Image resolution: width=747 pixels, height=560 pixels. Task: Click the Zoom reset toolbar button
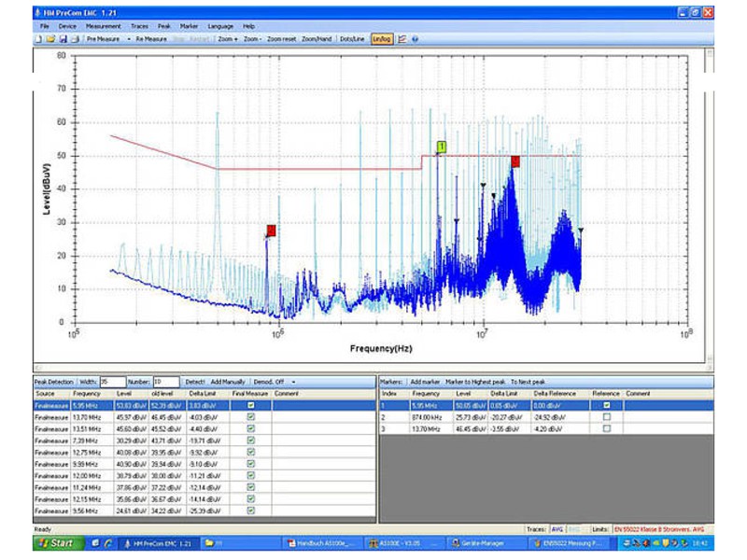281,39
